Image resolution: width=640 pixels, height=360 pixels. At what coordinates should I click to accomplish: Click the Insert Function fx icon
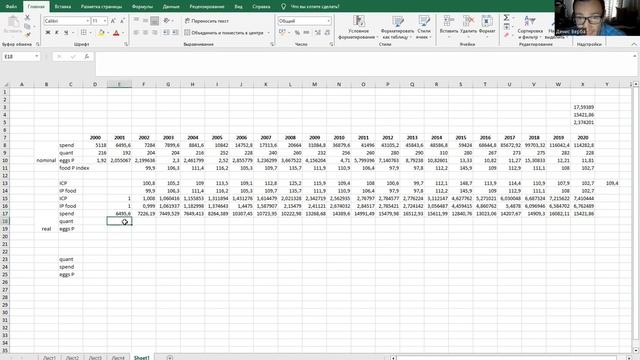[87, 57]
